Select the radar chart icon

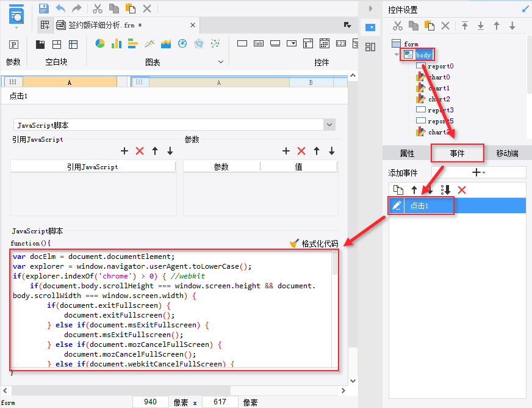click(x=198, y=44)
